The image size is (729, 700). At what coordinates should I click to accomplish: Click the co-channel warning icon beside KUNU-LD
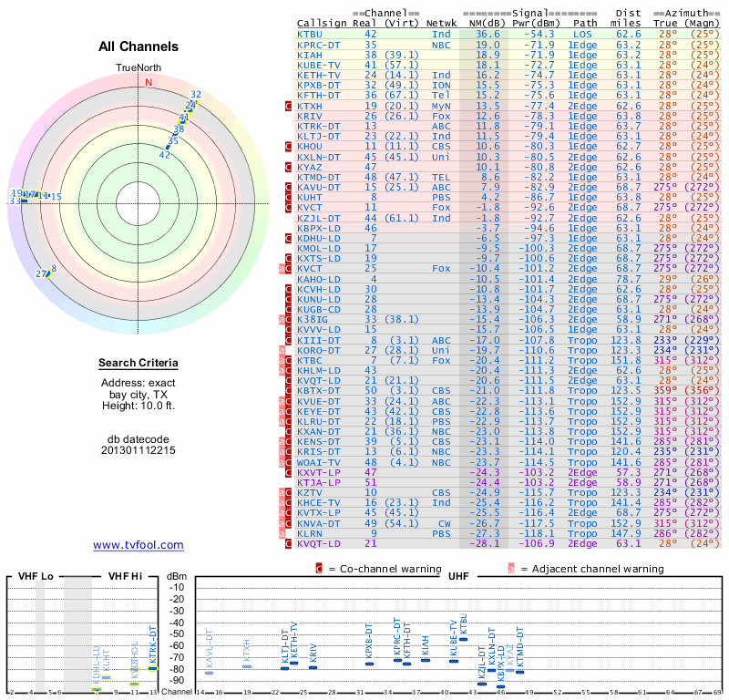pos(288,300)
